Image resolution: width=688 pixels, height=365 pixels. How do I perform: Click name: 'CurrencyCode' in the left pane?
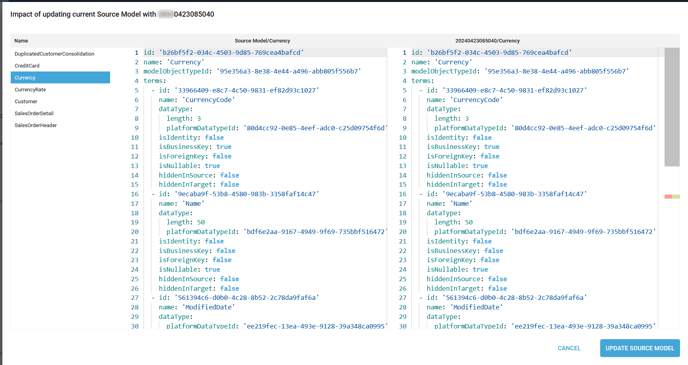(197, 100)
